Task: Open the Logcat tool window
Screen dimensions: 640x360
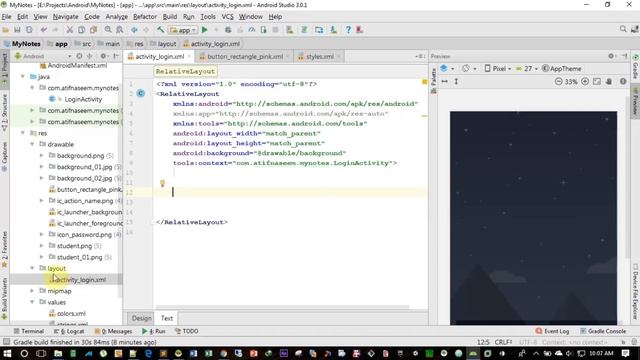Action: tap(69, 331)
